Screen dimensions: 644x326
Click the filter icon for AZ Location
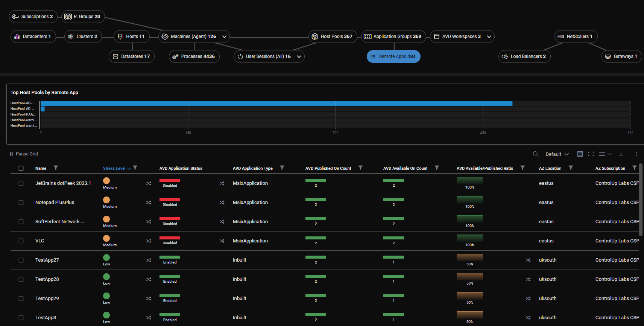click(571, 168)
